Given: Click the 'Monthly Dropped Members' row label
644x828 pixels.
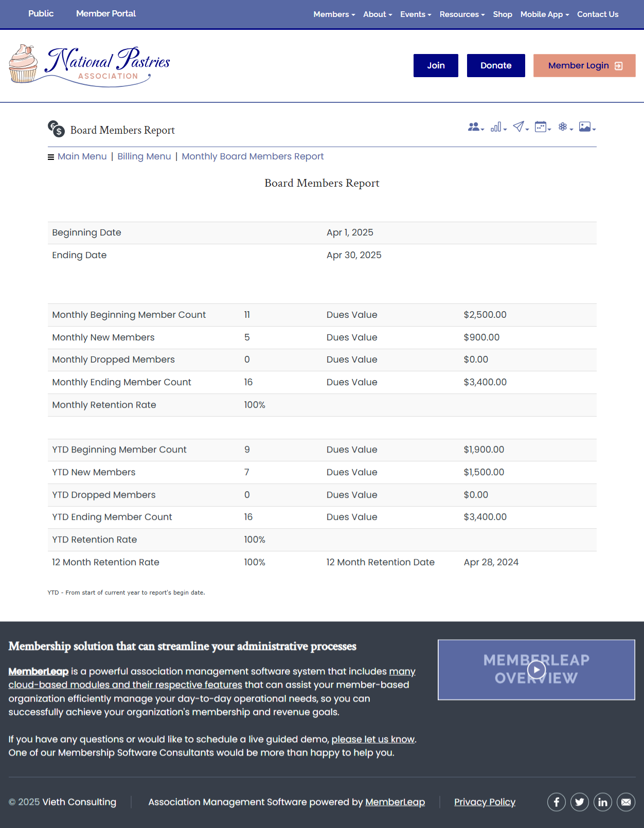Looking at the screenshot, I should [113, 359].
